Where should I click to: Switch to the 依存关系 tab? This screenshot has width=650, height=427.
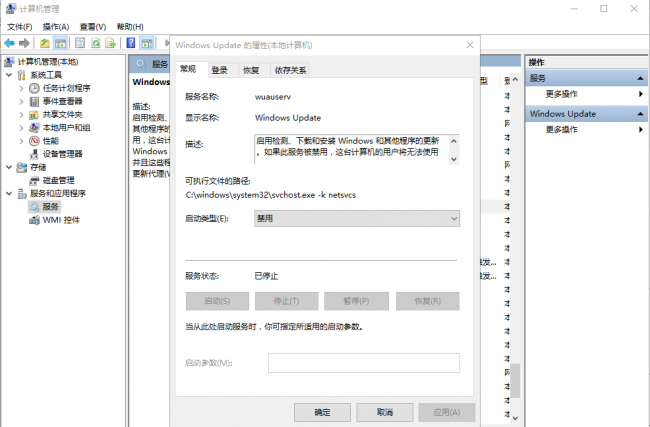tap(290, 70)
